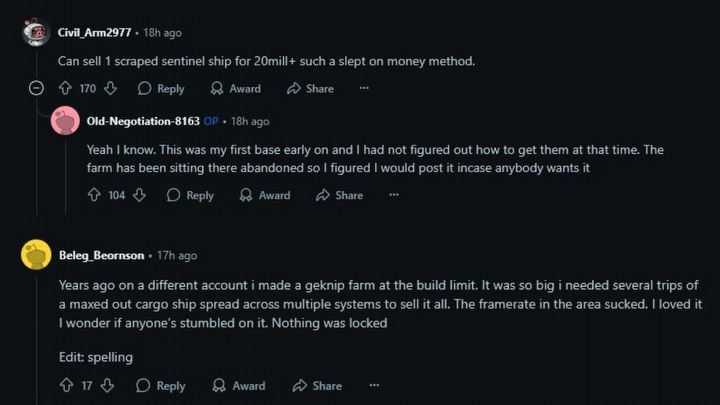Click Beleg_Beornson's yellow avatar

pos(36,254)
